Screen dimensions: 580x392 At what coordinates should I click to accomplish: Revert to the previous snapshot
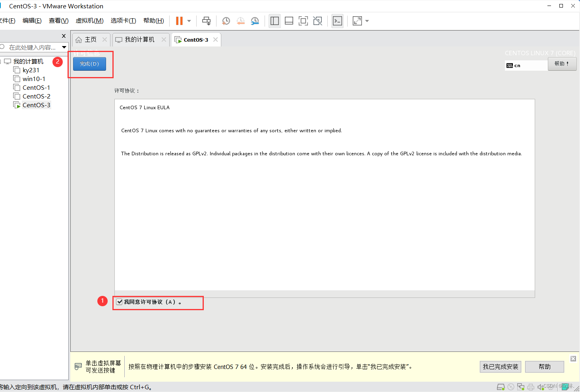pyautogui.click(x=241, y=21)
